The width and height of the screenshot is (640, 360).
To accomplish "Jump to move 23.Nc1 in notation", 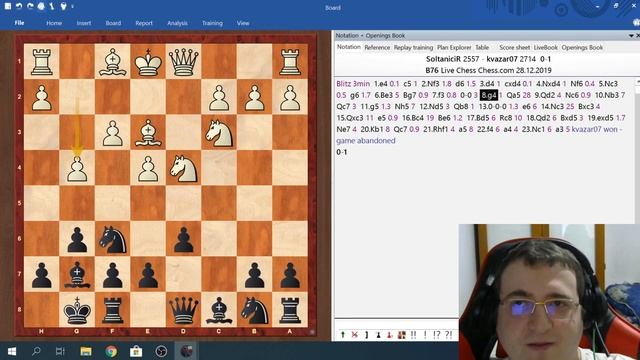I will [534, 129].
